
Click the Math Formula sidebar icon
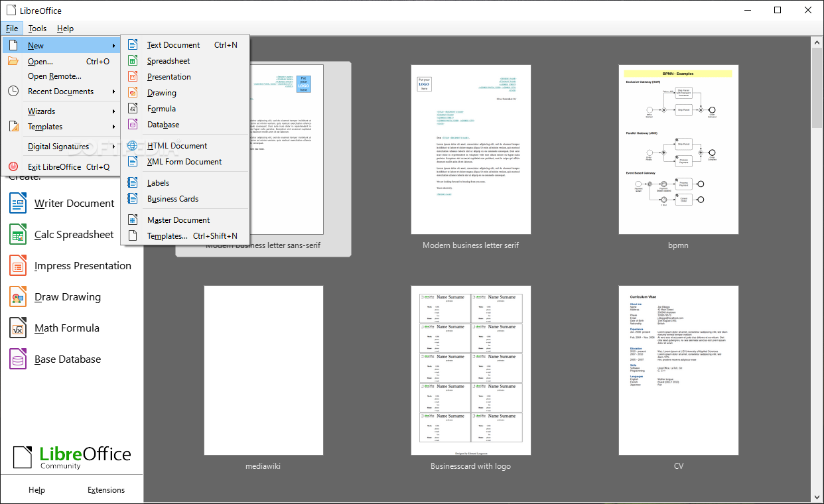(18, 328)
